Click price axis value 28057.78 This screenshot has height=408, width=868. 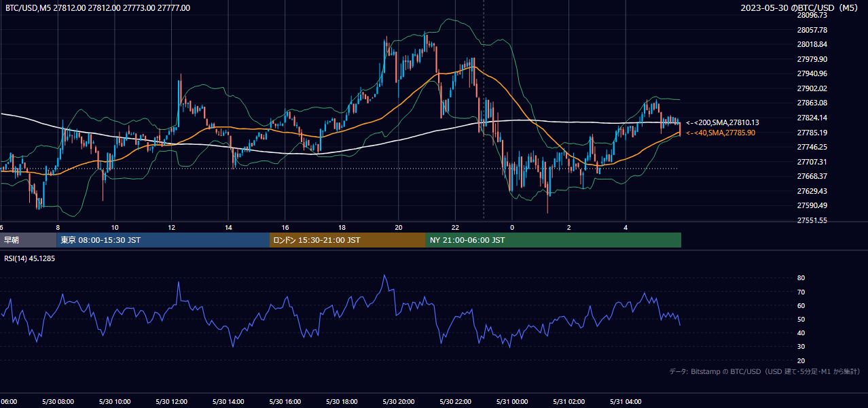pyautogui.click(x=812, y=30)
